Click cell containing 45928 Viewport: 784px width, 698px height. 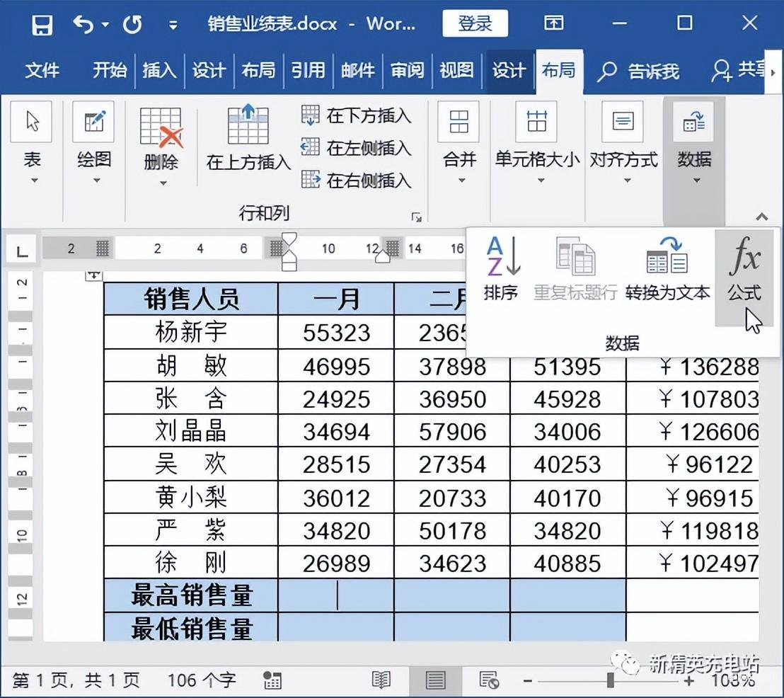pos(567,399)
